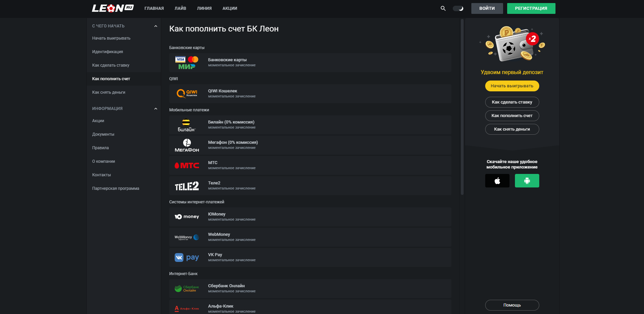Image resolution: width=644 pixels, height=314 pixels.
Task: Select the VK Pay title text
Action: [215, 255]
